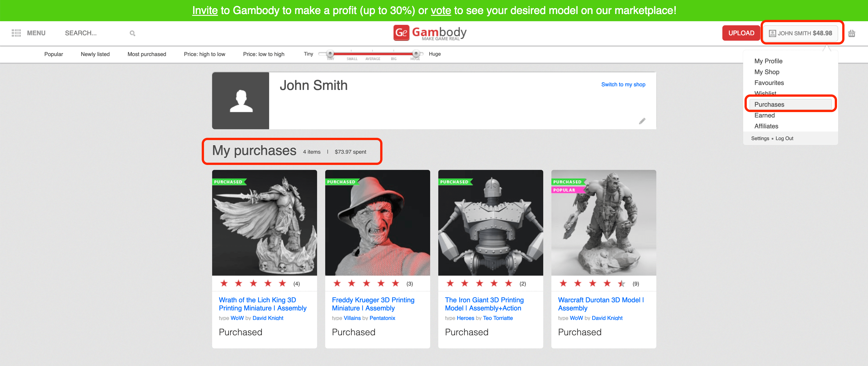Open John Smith account dropdown
The height and width of the screenshot is (366, 868).
(x=801, y=33)
